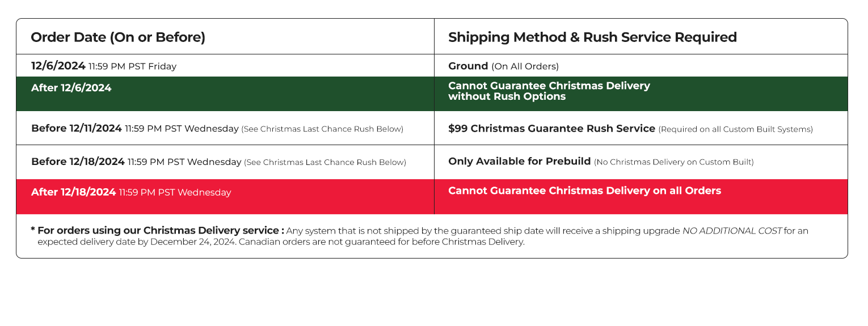Click red 'Cannot Guarantee Christmas Delivery on all Orders' text
The image size is (868, 326).
584,191
